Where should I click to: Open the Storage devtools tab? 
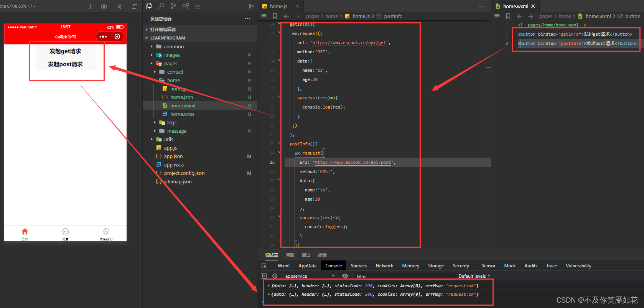[436, 266]
